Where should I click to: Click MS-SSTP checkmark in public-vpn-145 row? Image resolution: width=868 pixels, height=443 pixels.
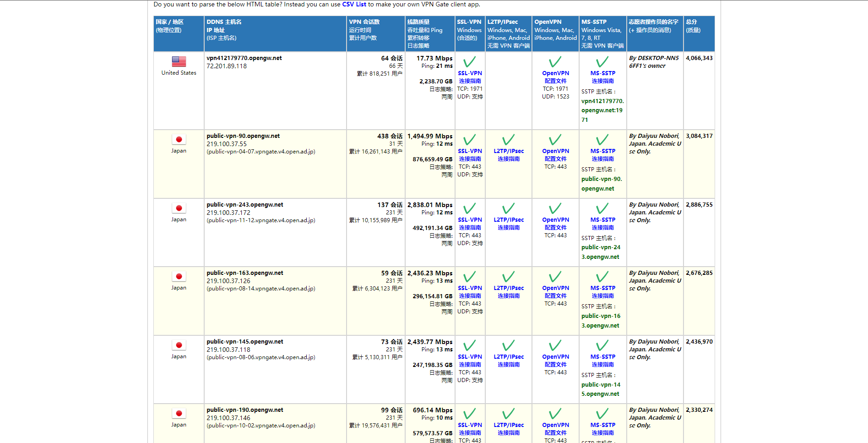click(x=602, y=345)
